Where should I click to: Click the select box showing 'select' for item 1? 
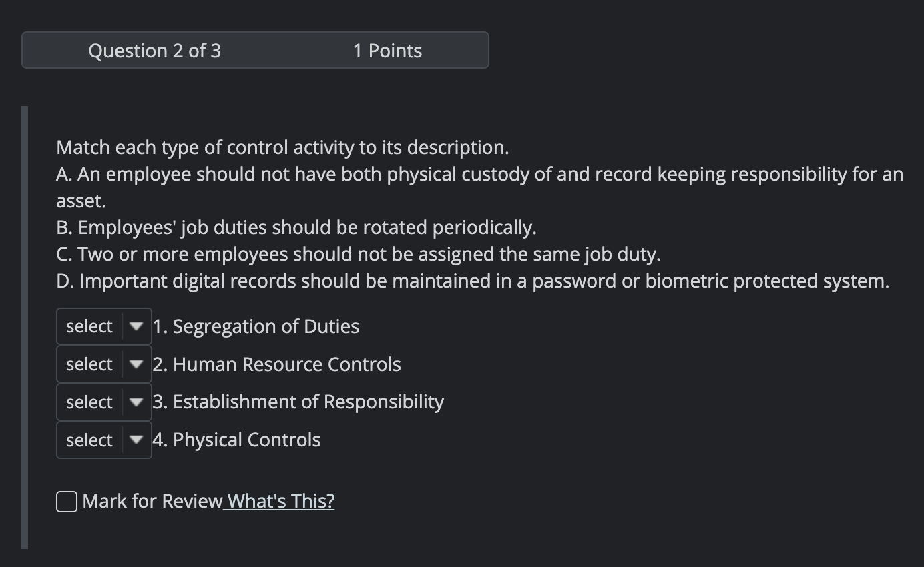(89, 326)
